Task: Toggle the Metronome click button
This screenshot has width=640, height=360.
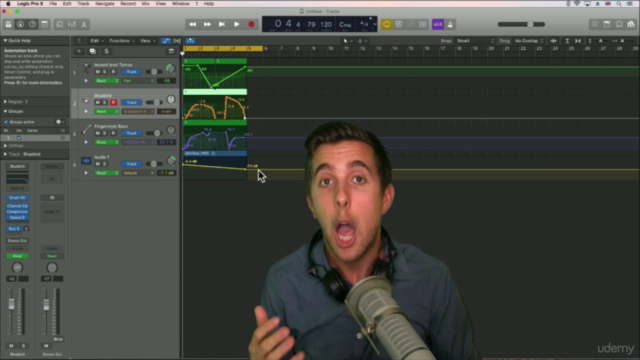Action: (x=450, y=24)
